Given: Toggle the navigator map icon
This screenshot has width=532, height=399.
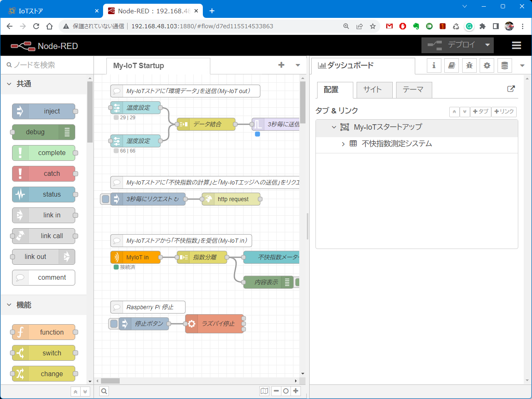Looking at the screenshot, I should click(x=264, y=391).
